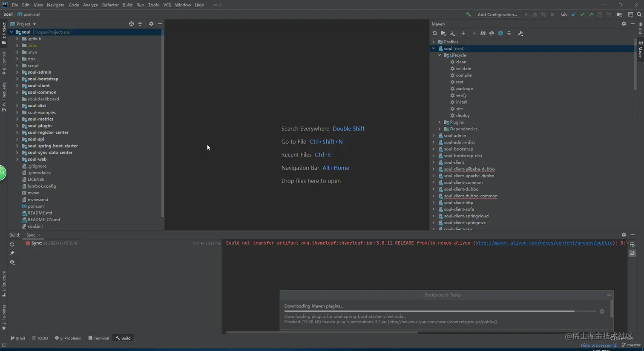644x351 pixels.
Task: Toggle Skip Tests mode in Maven
Action: coord(500,33)
